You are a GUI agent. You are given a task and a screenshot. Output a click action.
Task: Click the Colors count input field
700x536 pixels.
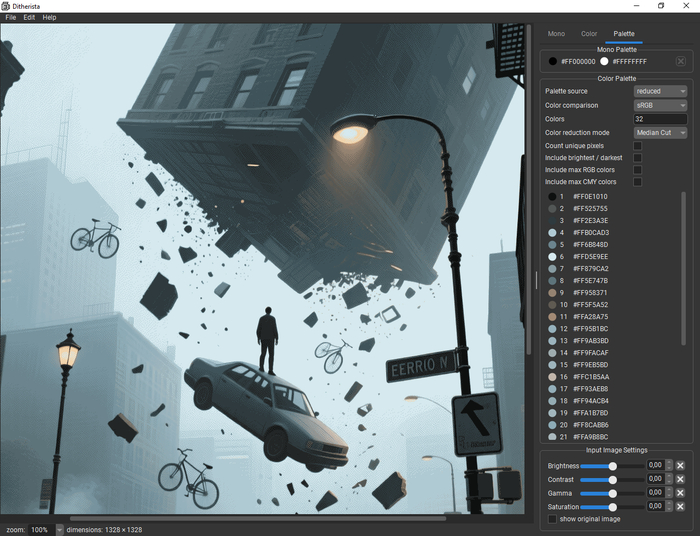tap(660, 119)
